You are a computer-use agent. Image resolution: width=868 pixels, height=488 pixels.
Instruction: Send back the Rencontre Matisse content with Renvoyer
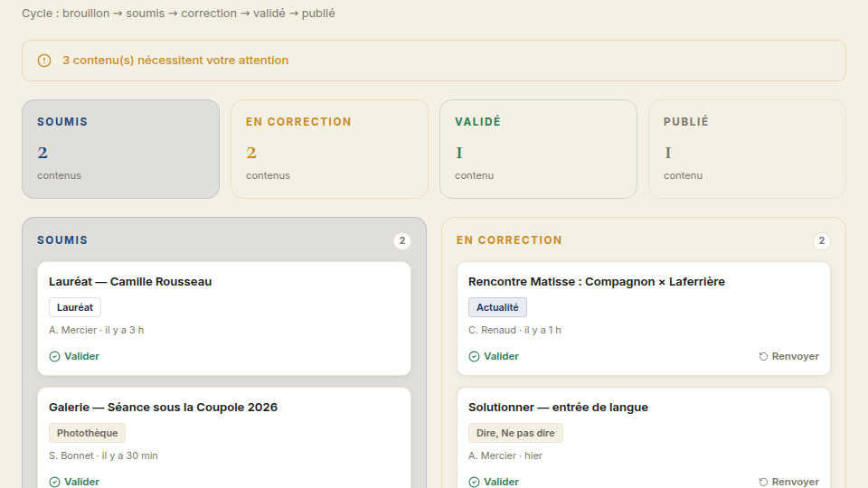[788, 356]
